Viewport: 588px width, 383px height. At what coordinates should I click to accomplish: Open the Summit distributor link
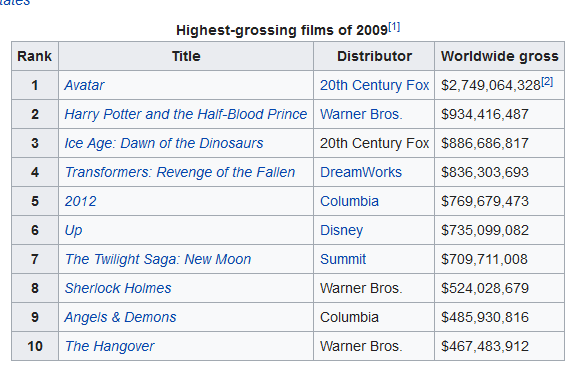tap(343, 259)
